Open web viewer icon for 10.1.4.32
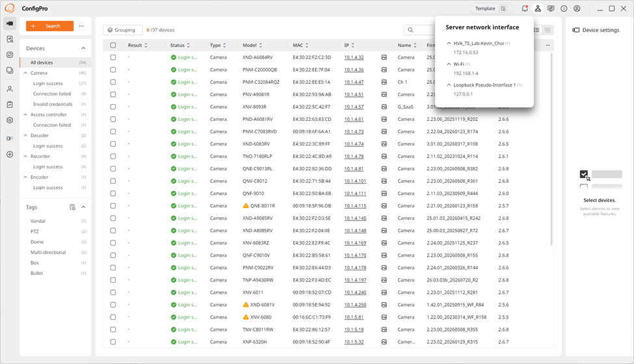This screenshot has height=364, width=634. (384, 57)
